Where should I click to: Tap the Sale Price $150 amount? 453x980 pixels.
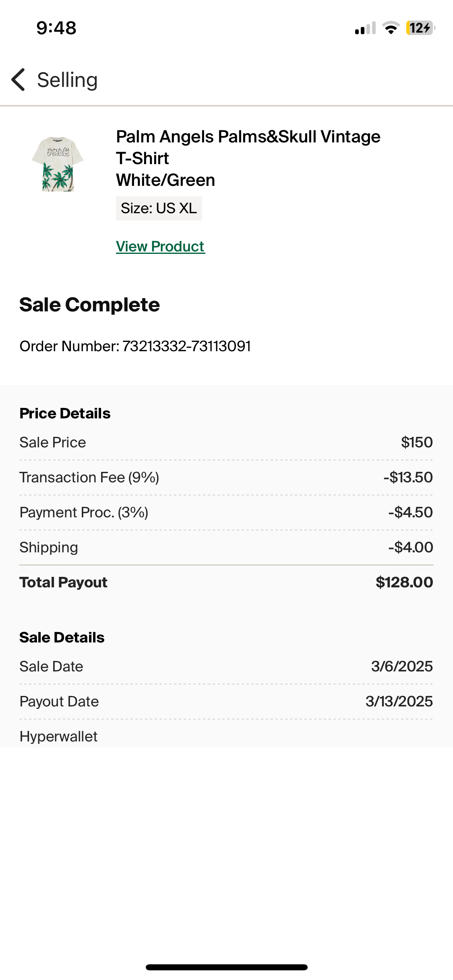click(416, 442)
